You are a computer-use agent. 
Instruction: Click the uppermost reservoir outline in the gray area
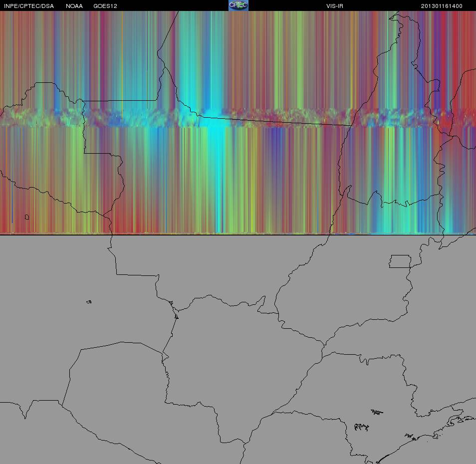[377, 412]
